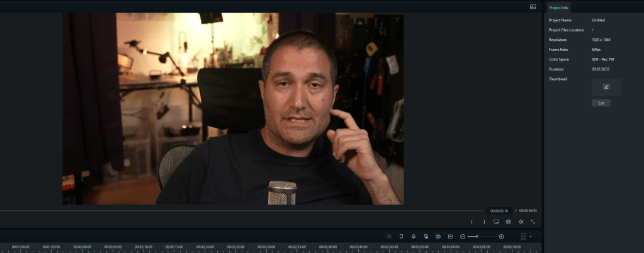Screen dimensions: 644x253
Task: Click the 00:02:30:00 mark on timeline ruler
Action: [x=266, y=247]
